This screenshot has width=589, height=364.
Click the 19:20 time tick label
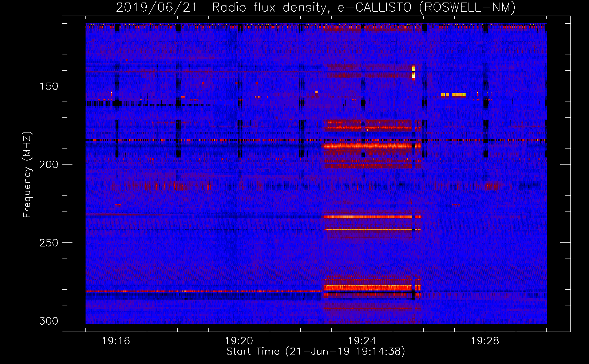coord(239,341)
